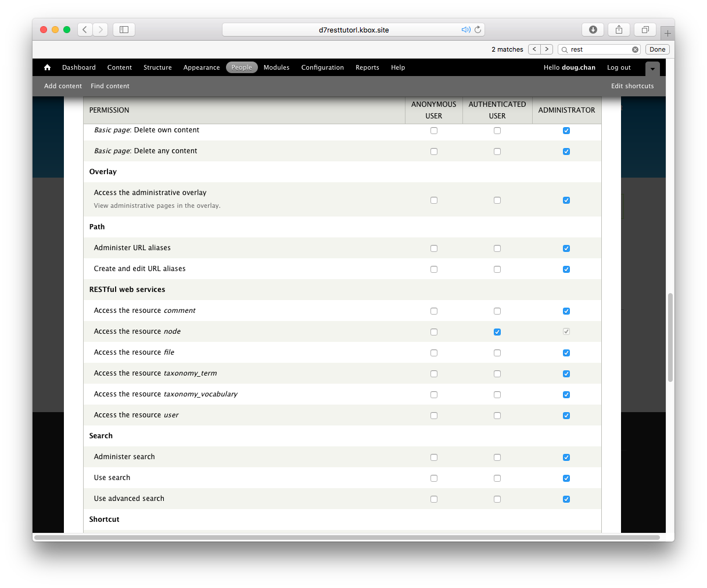Click the 'RESTful web services' section heading
Viewport: 707px width, 588px height.
pos(127,290)
